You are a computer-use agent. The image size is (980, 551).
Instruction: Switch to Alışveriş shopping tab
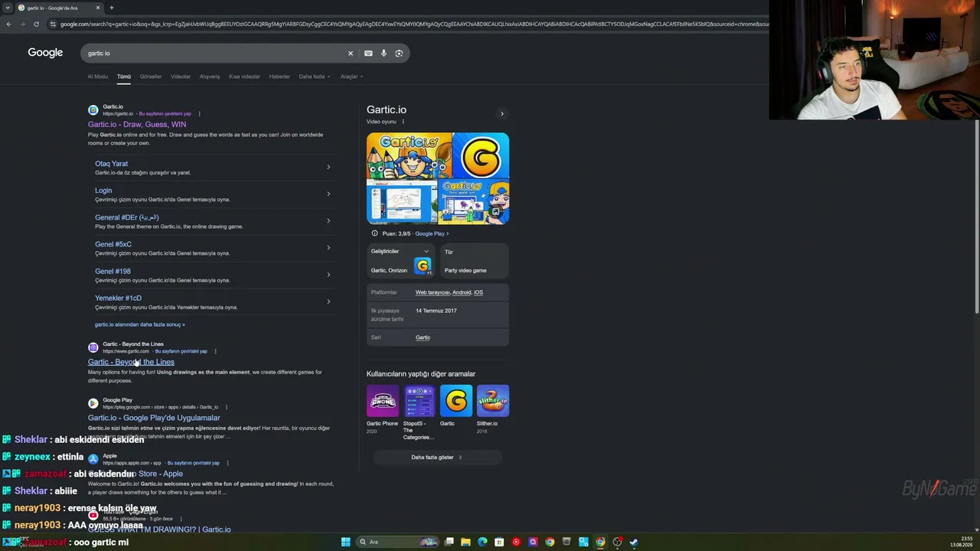point(210,77)
